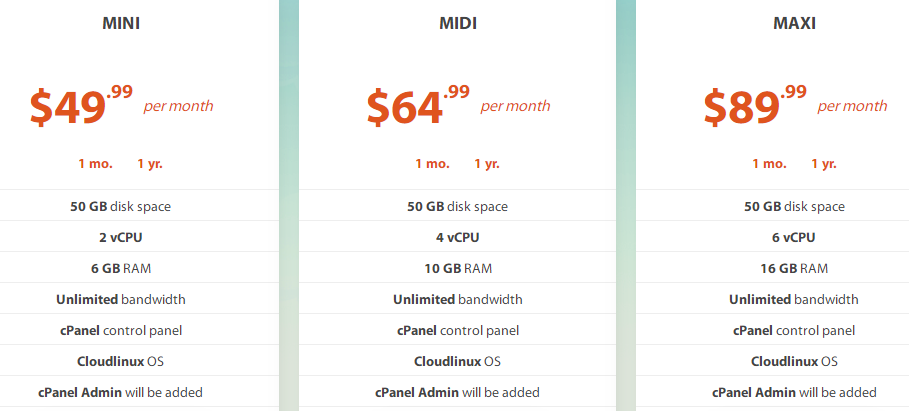Click the MINI plan heading
Image resolution: width=909 pixels, height=411 pixels.
coord(121,23)
